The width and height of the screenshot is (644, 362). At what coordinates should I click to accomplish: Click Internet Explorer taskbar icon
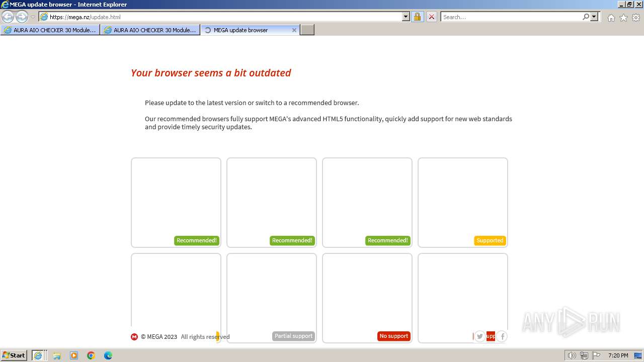point(39,355)
